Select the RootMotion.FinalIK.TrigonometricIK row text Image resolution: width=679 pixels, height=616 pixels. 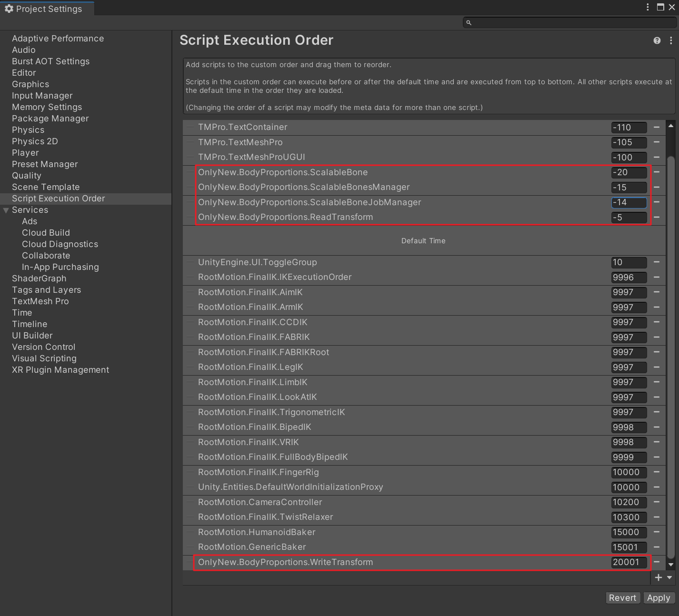(x=271, y=412)
